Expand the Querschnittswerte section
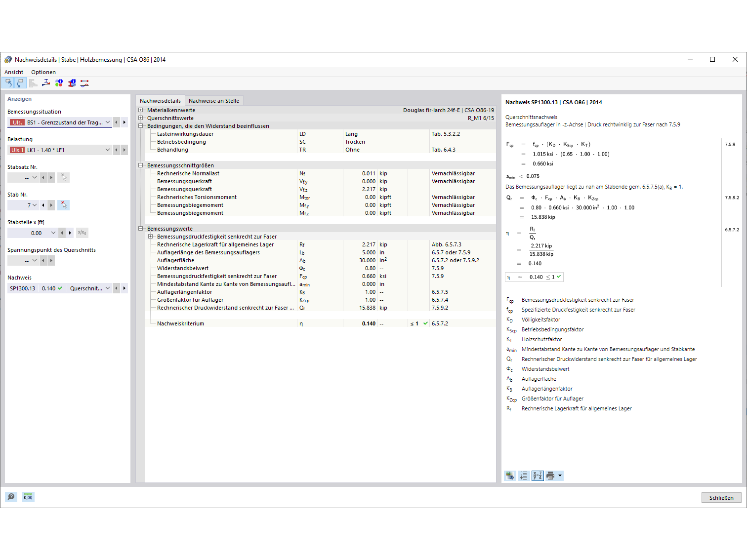The height and width of the screenshot is (560, 747). coord(141,118)
